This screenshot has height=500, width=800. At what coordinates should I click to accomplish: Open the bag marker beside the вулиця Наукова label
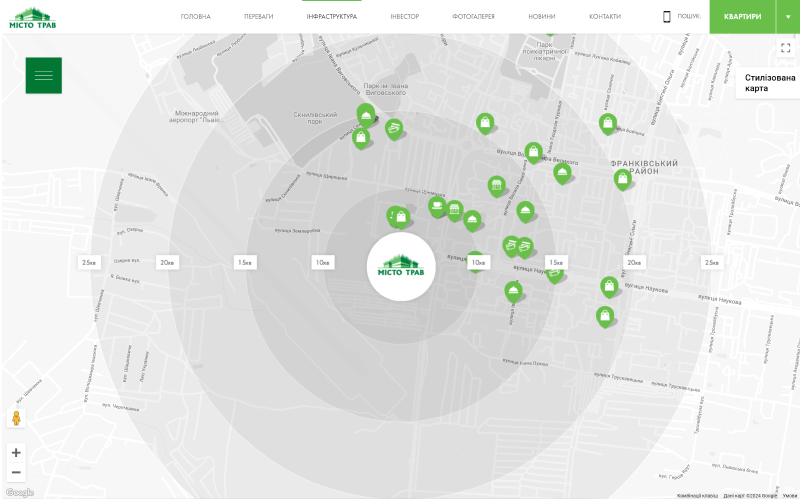pyautogui.click(x=609, y=287)
